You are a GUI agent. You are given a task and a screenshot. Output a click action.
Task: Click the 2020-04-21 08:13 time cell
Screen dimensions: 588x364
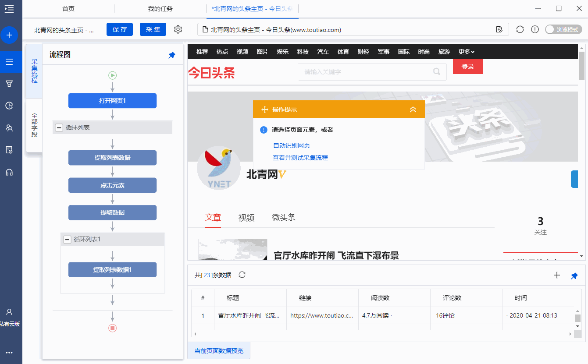538,315
